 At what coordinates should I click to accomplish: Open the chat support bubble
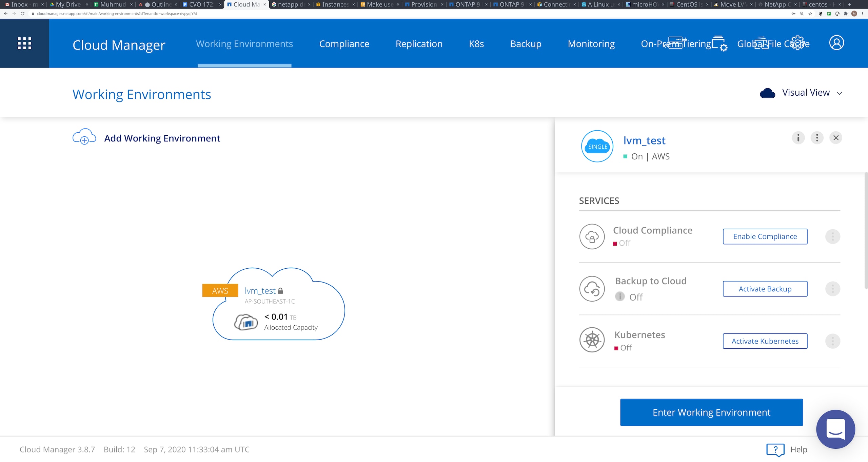pos(835,429)
